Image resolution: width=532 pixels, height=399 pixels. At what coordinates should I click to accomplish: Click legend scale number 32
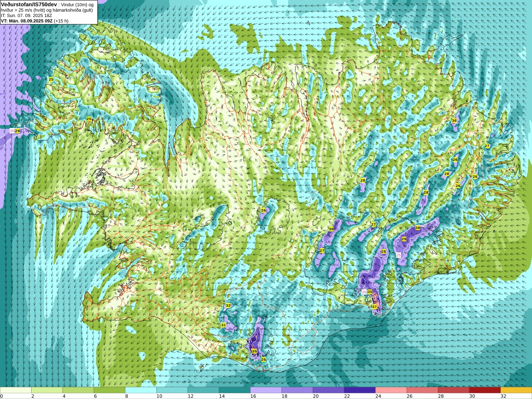click(503, 396)
